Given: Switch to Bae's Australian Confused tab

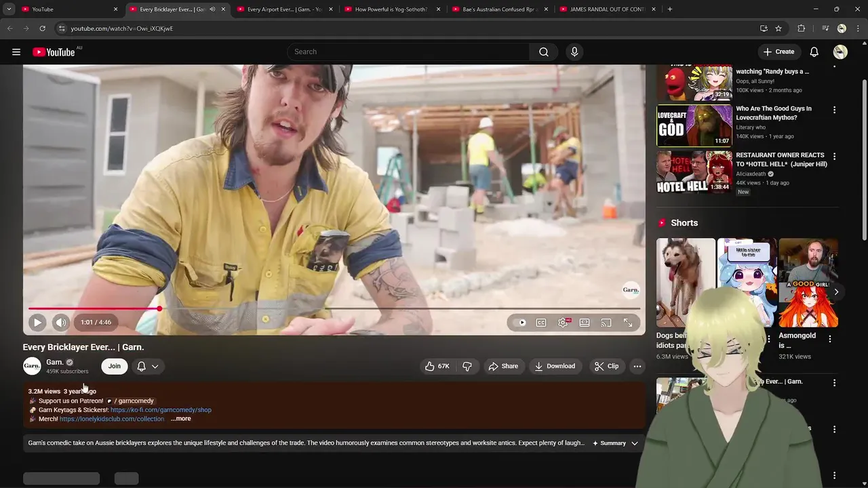Looking at the screenshot, I should 498,9.
